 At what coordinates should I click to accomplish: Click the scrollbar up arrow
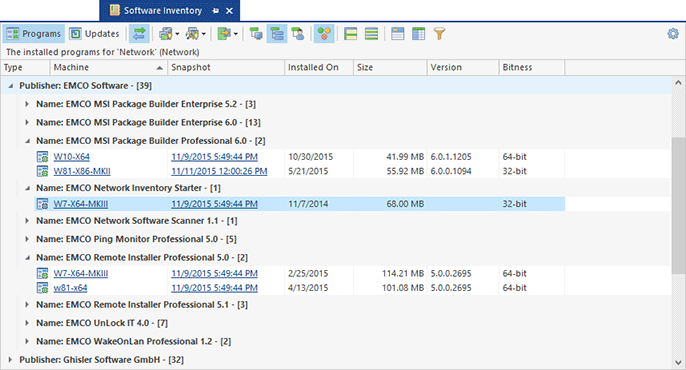(x=678, y=82)
